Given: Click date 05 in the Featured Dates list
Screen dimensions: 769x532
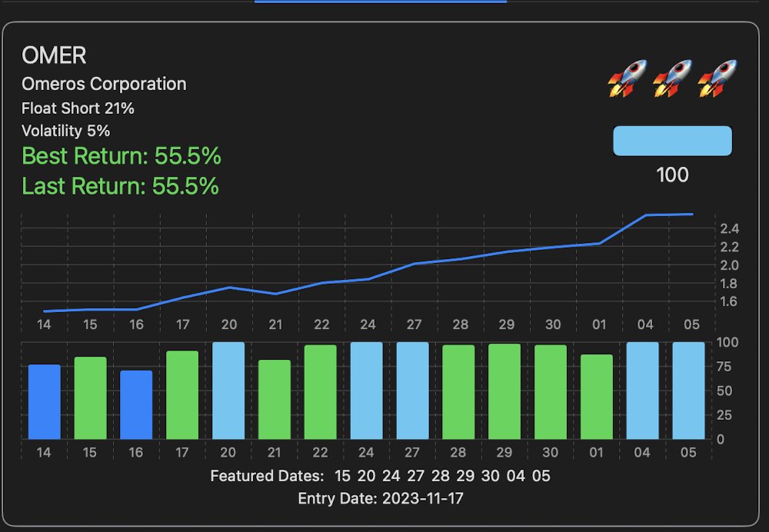Looking at the screenshot, I should (541, 476).
